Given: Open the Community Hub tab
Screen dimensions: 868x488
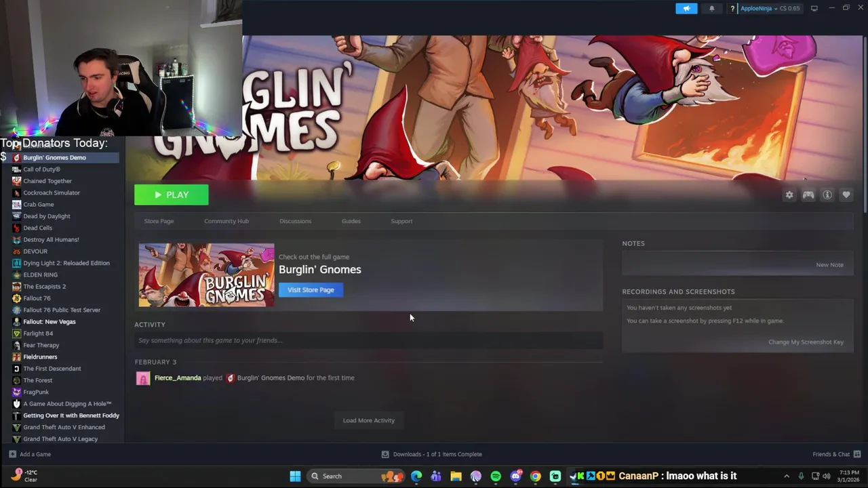Looking at the screenshot, I should (226, 221).
